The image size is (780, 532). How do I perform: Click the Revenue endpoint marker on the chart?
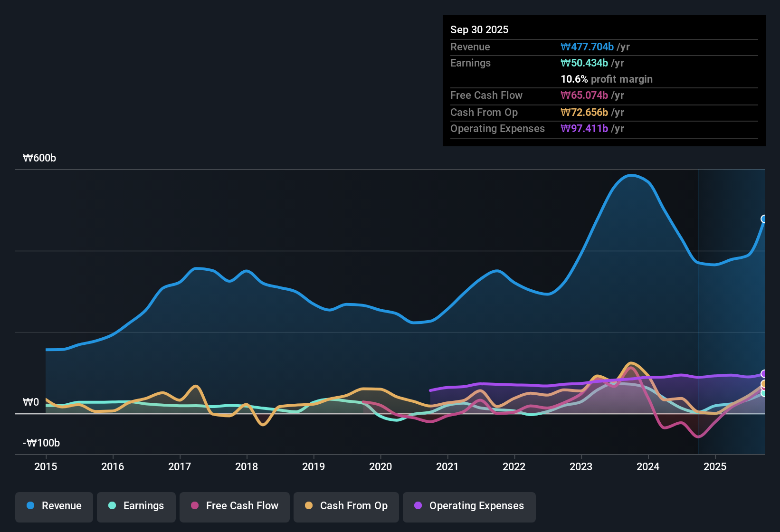coord(763,219)
